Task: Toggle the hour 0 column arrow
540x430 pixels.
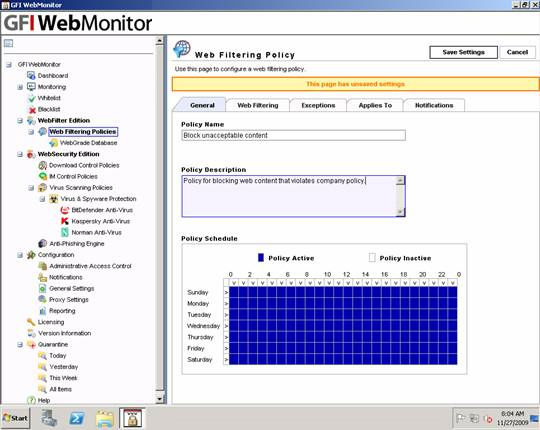Action: click(234, 283)
